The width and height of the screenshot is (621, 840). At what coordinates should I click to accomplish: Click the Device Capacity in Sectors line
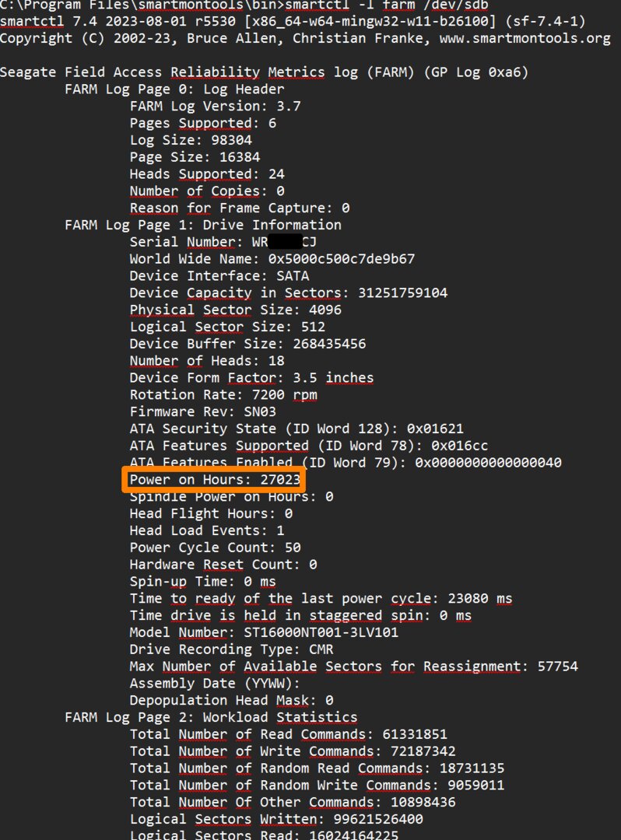[288, 293]
